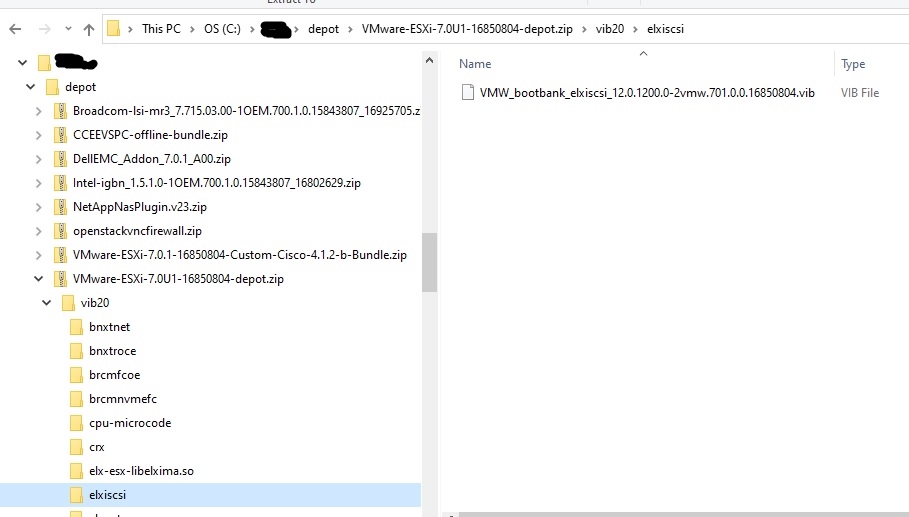The image size is (909, 517).
Task: Open This PC in breadcrumb path
Action: [x=161, y=29]
